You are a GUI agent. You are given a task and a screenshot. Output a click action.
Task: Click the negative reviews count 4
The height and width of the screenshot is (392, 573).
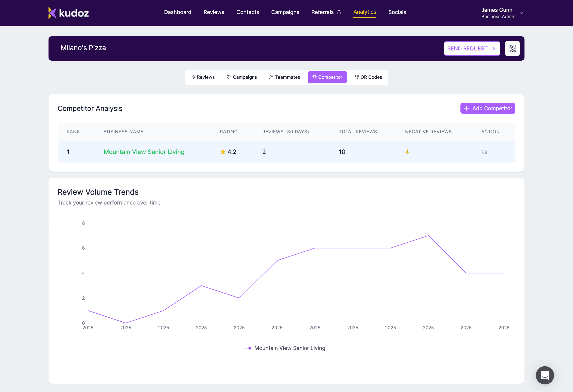(x=407, y=152)
